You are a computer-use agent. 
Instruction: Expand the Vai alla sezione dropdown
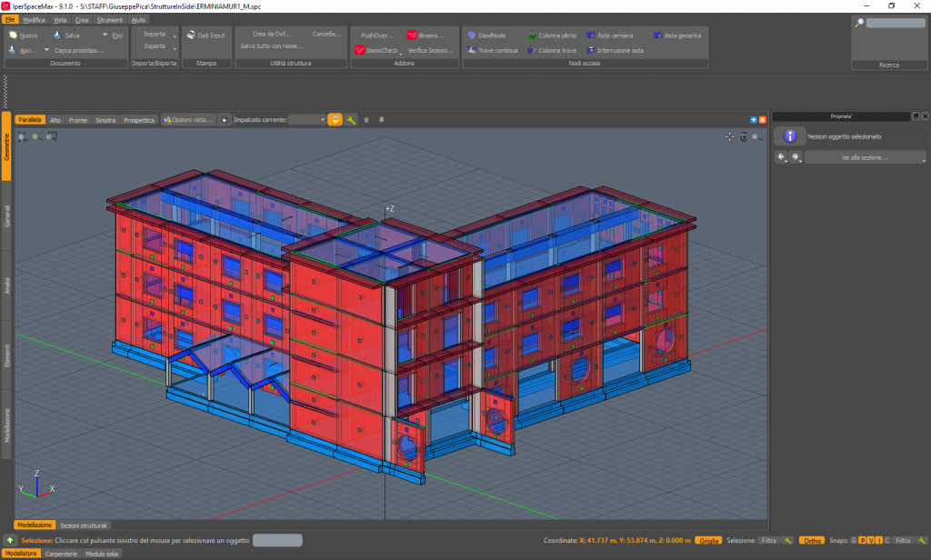(865, 157)
